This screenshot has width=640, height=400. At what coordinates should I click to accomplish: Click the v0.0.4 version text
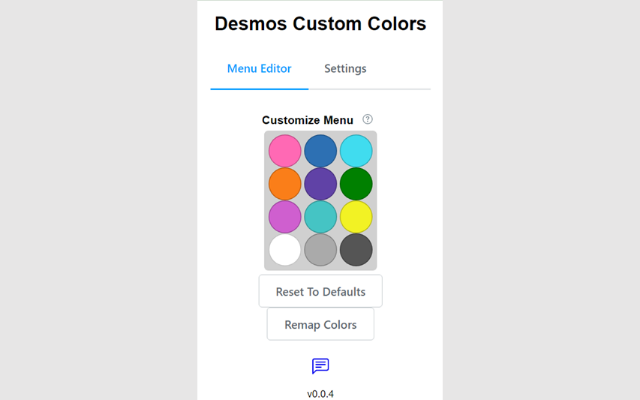point(320,394)
